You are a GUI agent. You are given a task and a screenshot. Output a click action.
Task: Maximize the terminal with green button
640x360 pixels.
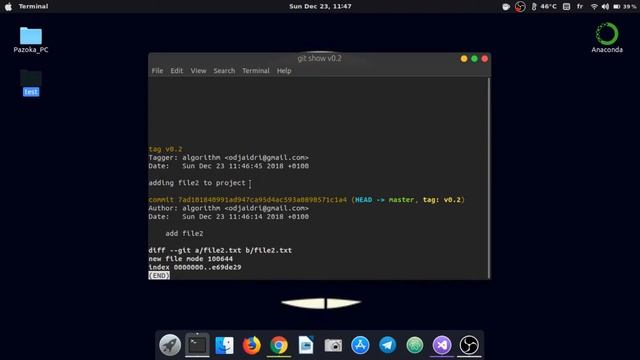click(x=474, y=59)
